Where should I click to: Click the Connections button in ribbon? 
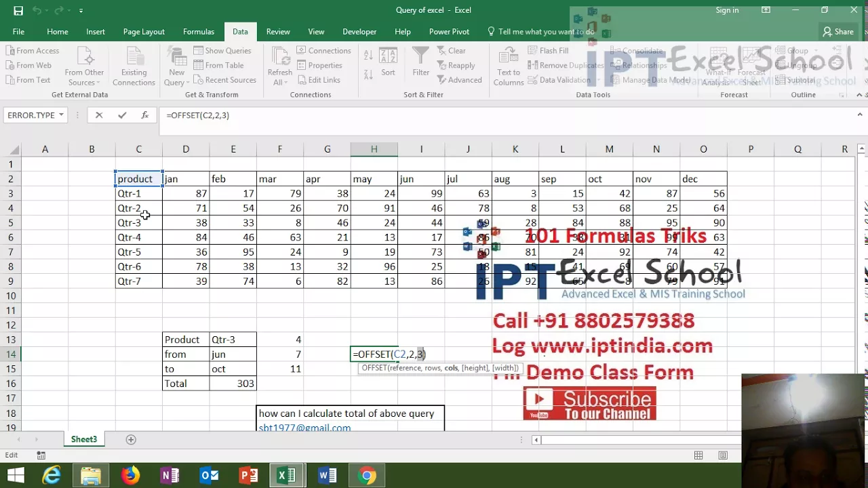pyautogui.click(x=323, y=51)
